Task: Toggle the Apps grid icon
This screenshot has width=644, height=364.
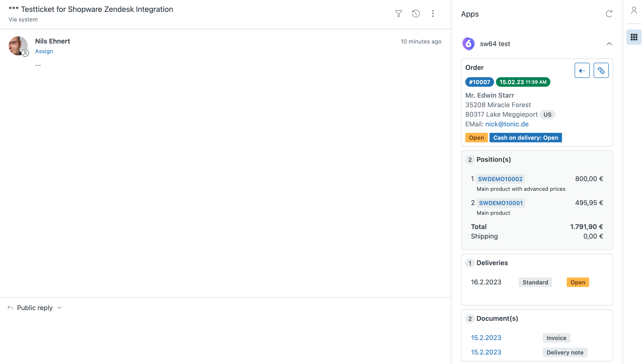Action: pos(634,37)
